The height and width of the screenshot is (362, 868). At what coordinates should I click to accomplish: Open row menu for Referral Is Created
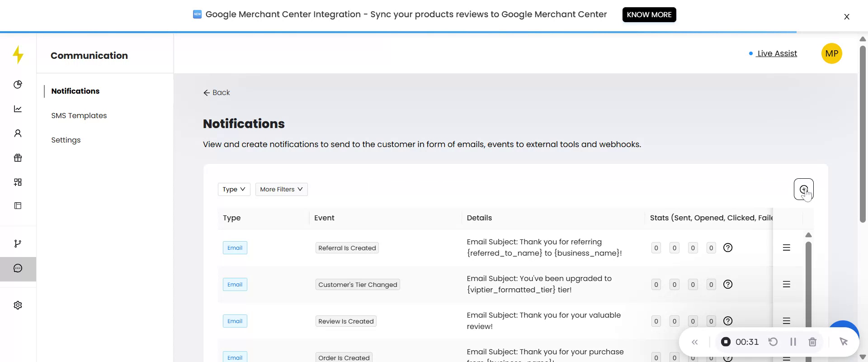(x=787, y=248)
